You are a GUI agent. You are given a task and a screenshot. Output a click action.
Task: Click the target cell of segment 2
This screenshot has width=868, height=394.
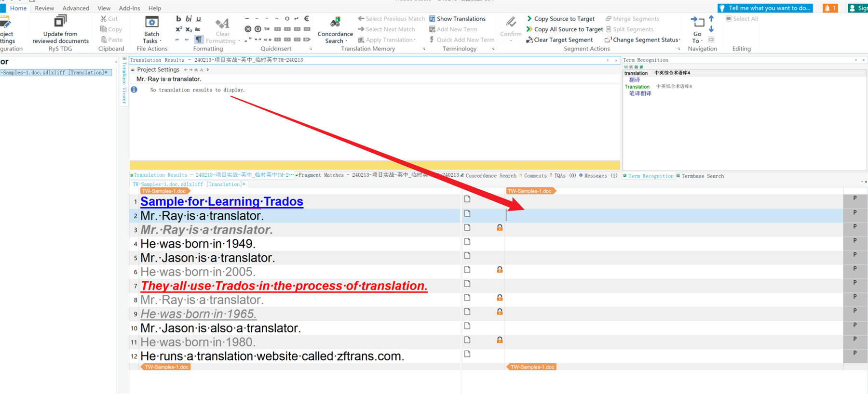pos(674,215)
